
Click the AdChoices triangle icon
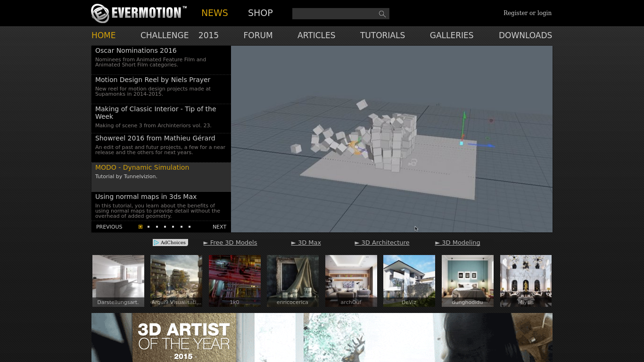coord(156,242)
